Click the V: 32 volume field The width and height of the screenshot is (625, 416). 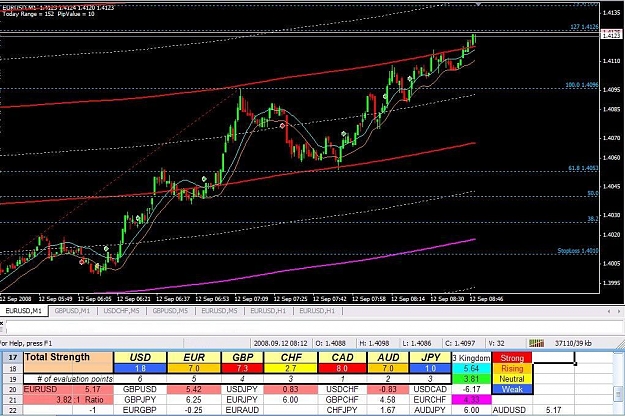(497, 343)
